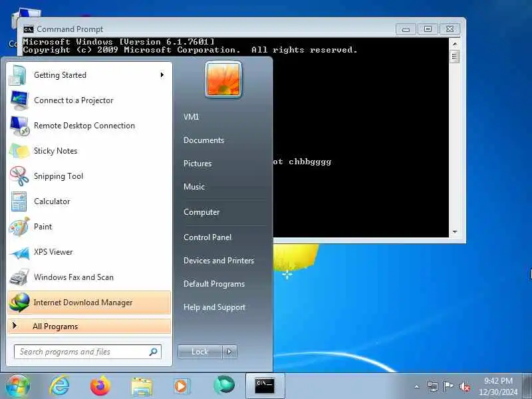
Task: Maximize the Command Prompt window
Action: click(x=428, y=29)
